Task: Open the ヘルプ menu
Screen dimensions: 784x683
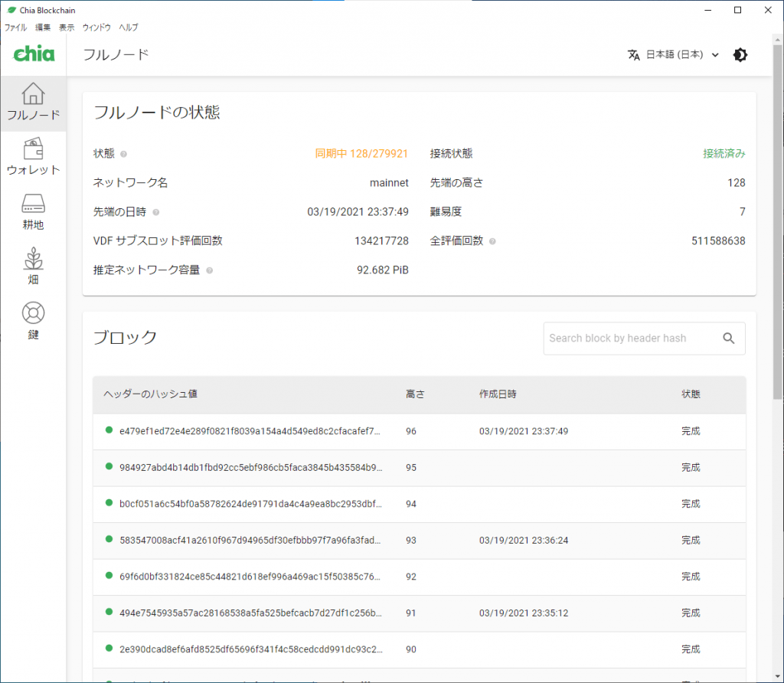Action: click(129, 28)
